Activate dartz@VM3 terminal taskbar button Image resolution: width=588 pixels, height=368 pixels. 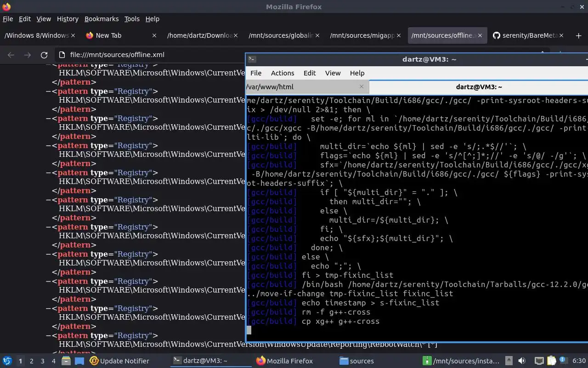point(211,361)
